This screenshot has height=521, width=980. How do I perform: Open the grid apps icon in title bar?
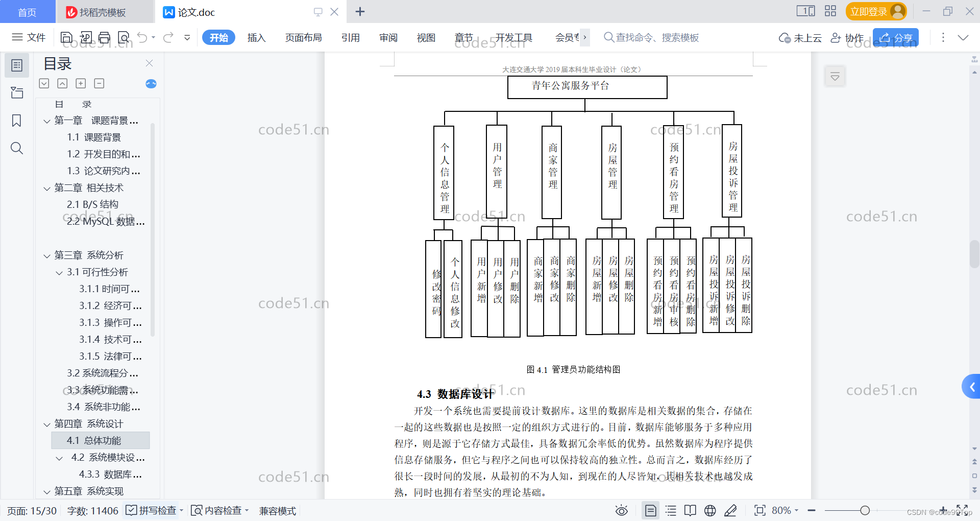[830, 11]
